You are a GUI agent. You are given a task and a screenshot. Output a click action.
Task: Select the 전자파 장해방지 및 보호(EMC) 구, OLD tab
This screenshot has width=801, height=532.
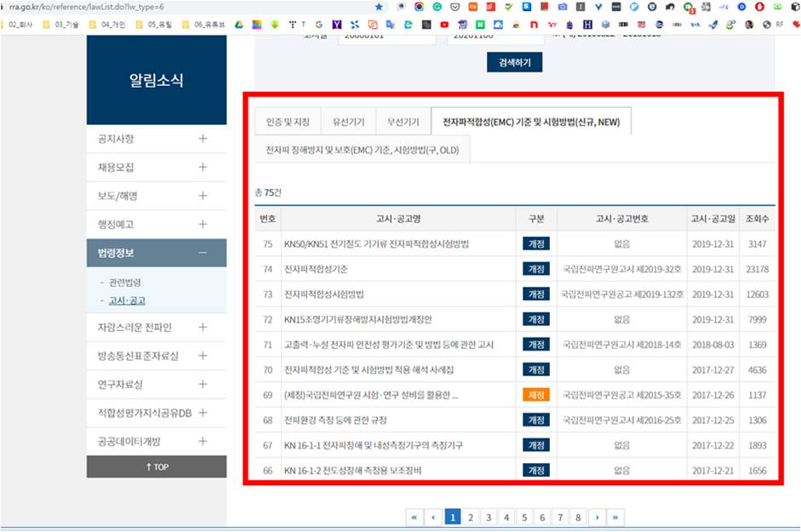[362, 150]
